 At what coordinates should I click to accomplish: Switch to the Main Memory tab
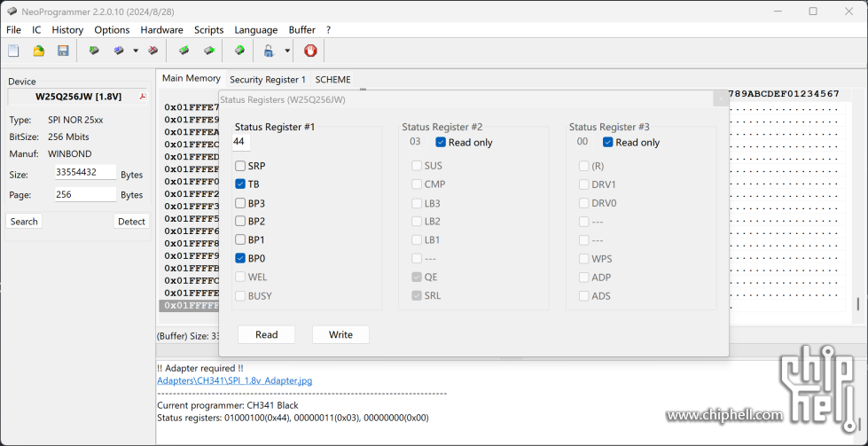pyautogui.click(x=191, y=79)
